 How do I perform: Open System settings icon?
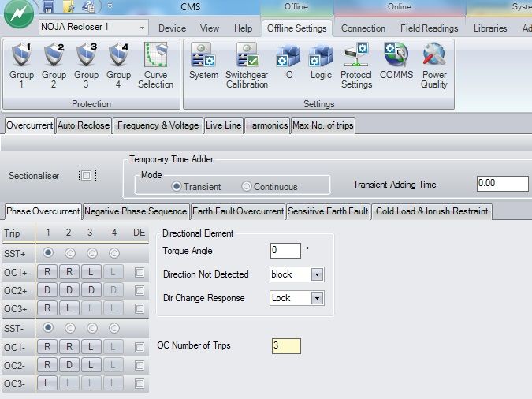pyautogui.click(x=203, y=62)
